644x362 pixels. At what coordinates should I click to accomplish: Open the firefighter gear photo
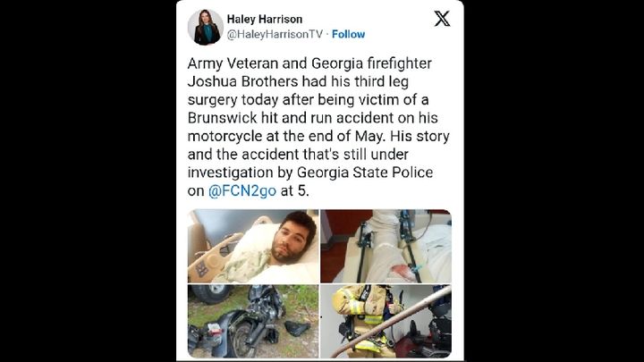pyautogui.click(x=386, y=322)
